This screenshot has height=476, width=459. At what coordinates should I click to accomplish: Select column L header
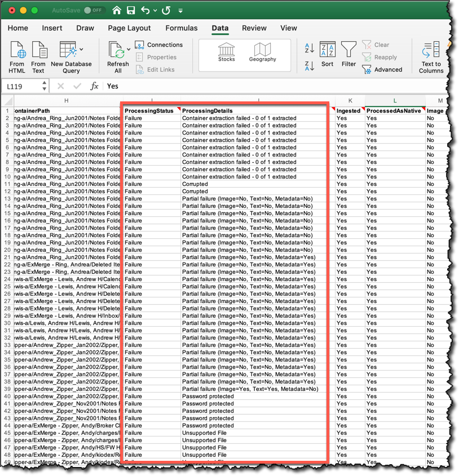[x=395, y=101]
